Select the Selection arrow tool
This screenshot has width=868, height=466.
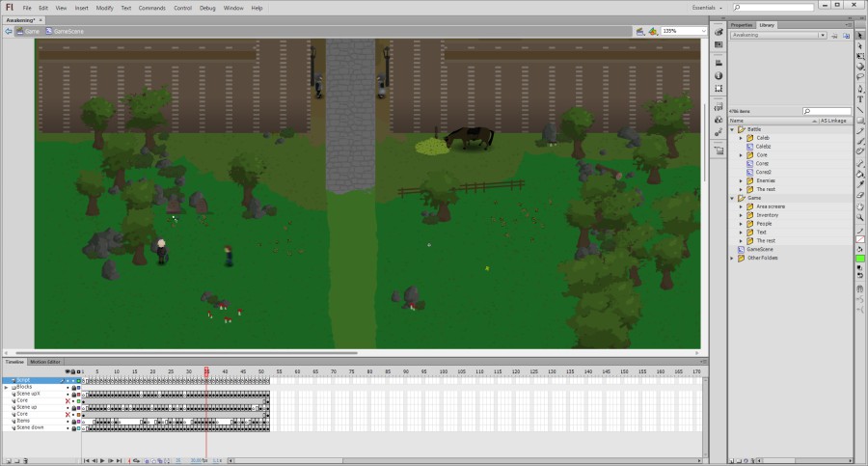pyautogui.click(x=860, y=35)
